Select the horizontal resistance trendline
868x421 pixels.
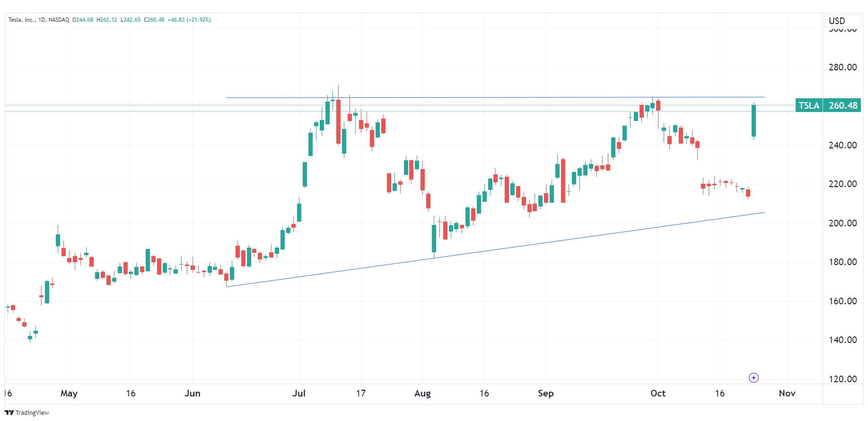click(495, 97)
